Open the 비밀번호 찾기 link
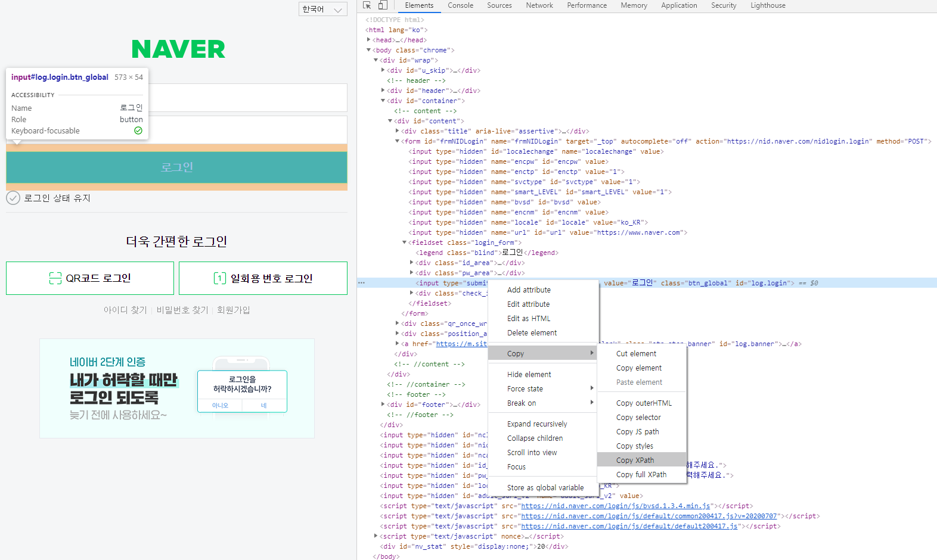Image resolution: width=937 pixels, height=560 pixels. tap(182, 310)
